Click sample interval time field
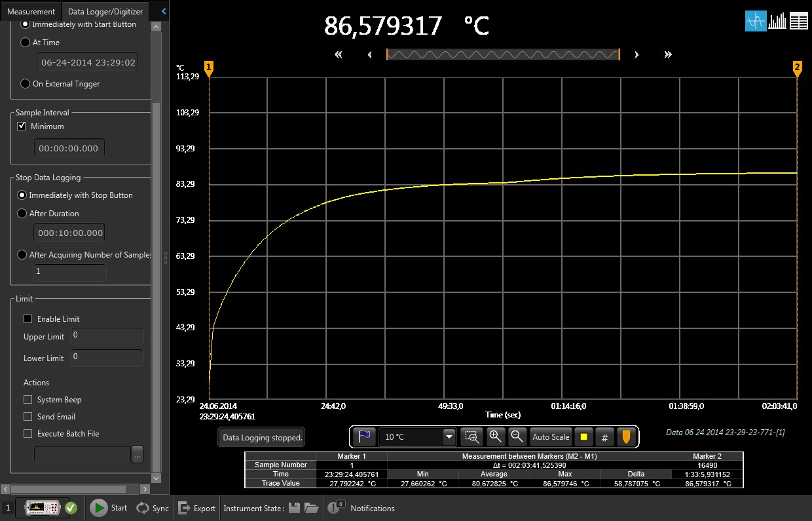The height and width of the screenshot is (521, 812). click(69, 148)
